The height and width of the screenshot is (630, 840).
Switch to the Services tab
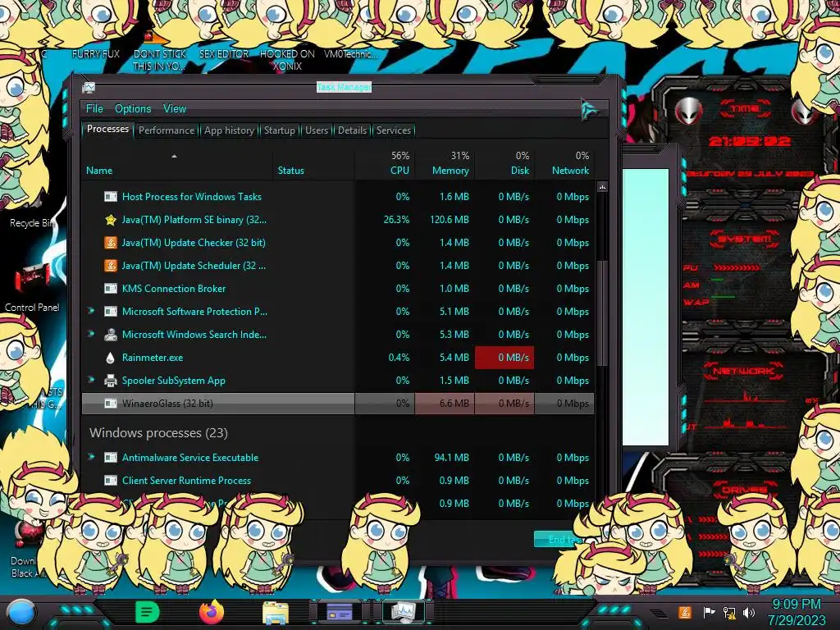pos(394,130)
